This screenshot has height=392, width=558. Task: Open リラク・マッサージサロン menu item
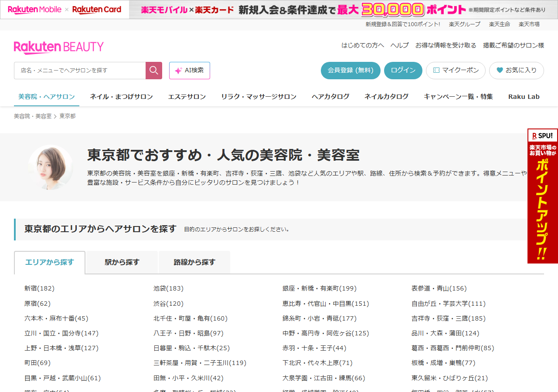coord(259,97)
